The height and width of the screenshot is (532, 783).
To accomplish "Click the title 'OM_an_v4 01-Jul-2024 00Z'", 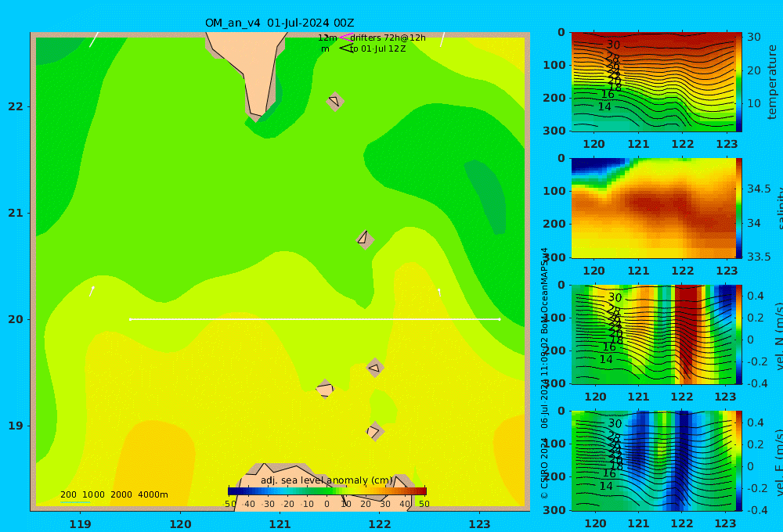I will (x=280, y=23).
